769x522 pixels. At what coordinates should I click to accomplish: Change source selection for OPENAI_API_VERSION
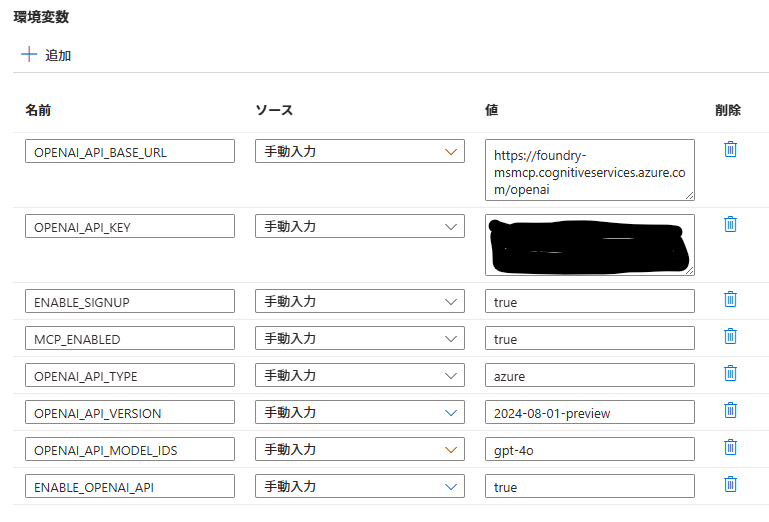click(x=359, y=412)
